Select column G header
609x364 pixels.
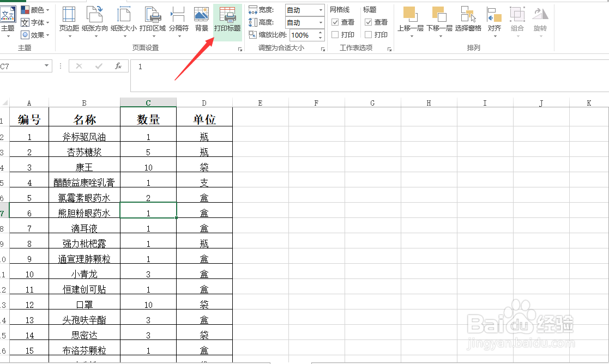click(372, 103)
